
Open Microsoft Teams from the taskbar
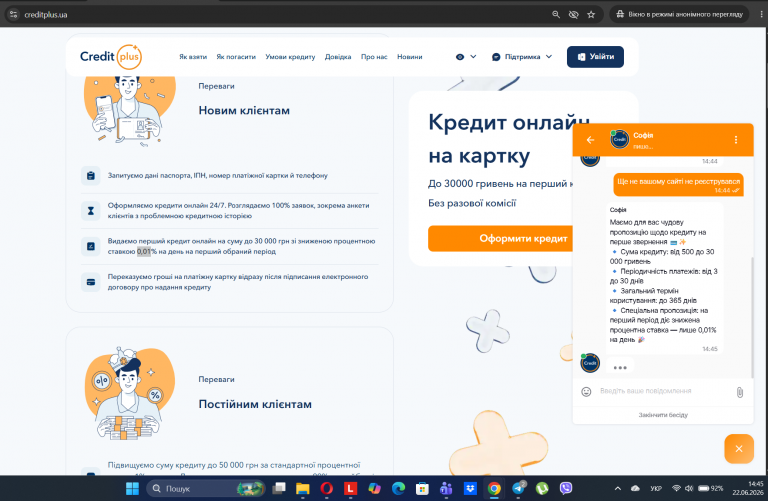[x=446, y=489]
